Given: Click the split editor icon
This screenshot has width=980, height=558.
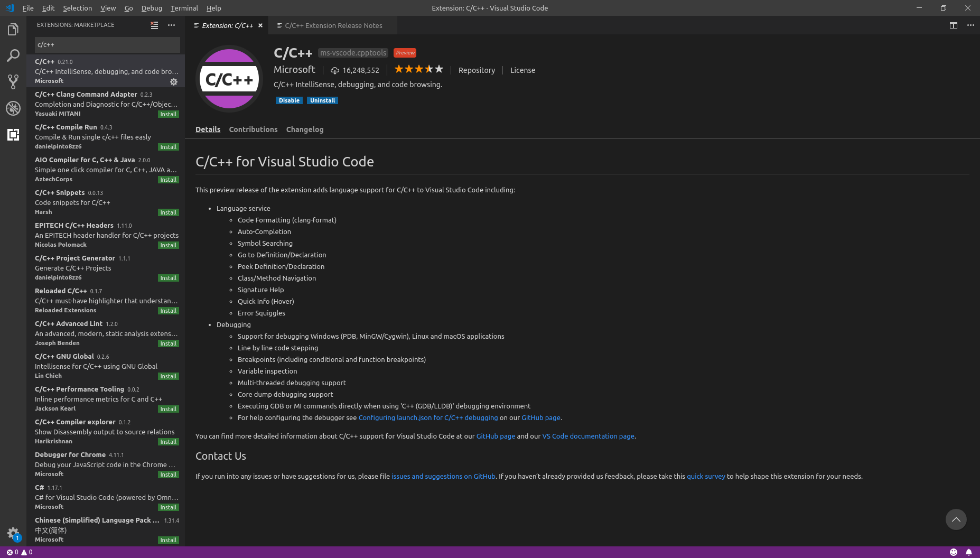Looking at the screenshot, I should 953,25.
